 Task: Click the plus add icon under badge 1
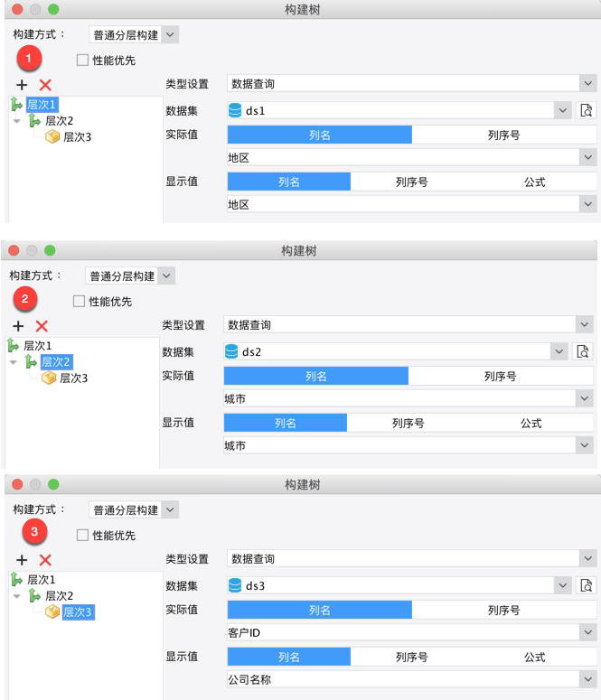coord(22,84)
